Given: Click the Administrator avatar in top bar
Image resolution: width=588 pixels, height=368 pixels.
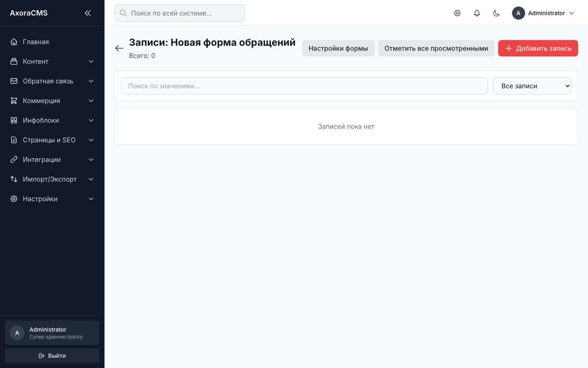Looking at the screenshot, I should (x=519, y=13).
